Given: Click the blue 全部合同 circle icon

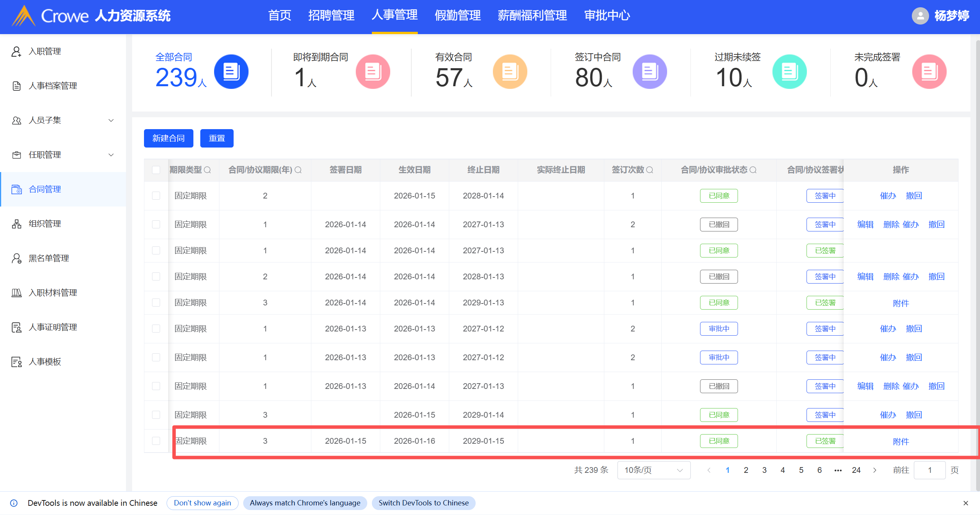Looking at the screenshot, I should tap(231, 72).
